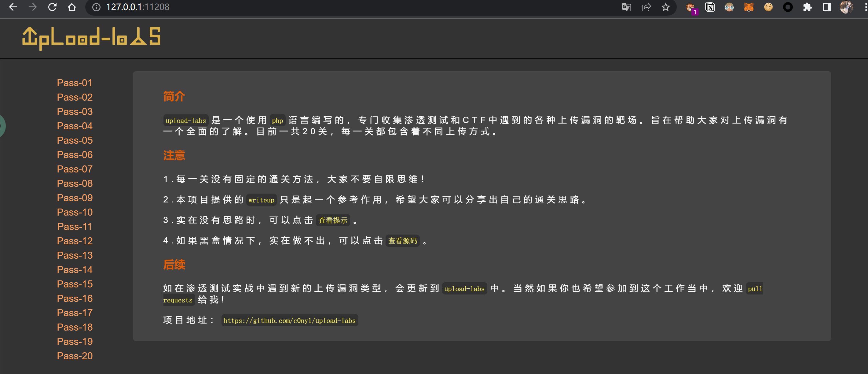The width and height of the screenshot is (868, 374).
Task: View site information icon
Action: pyautogui.click(x=96, y=7)
